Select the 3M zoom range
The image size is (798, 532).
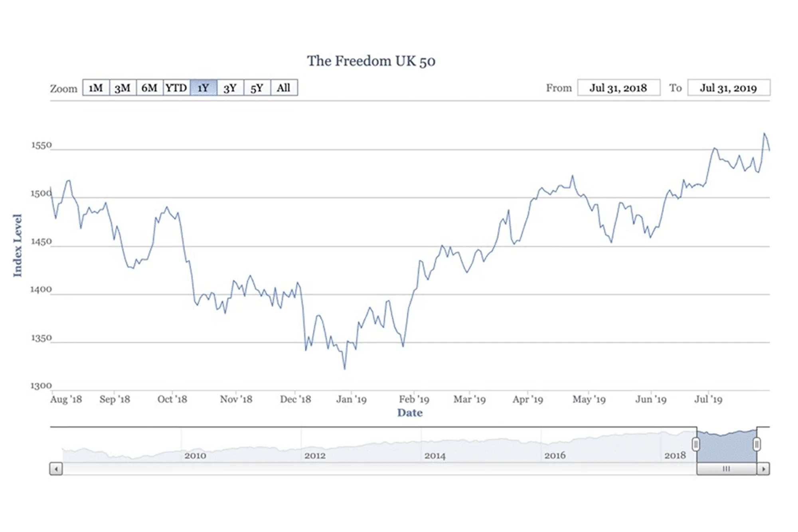[122, 88]
